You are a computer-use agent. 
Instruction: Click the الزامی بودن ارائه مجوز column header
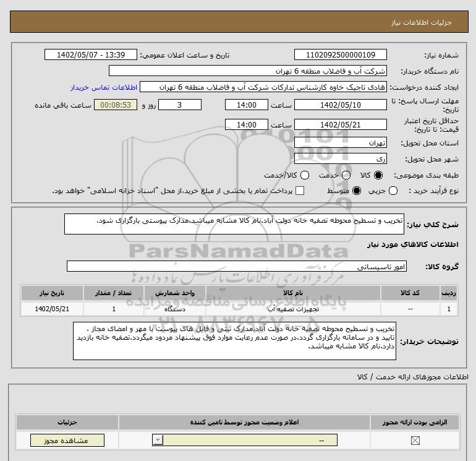(x=415, y=423)
